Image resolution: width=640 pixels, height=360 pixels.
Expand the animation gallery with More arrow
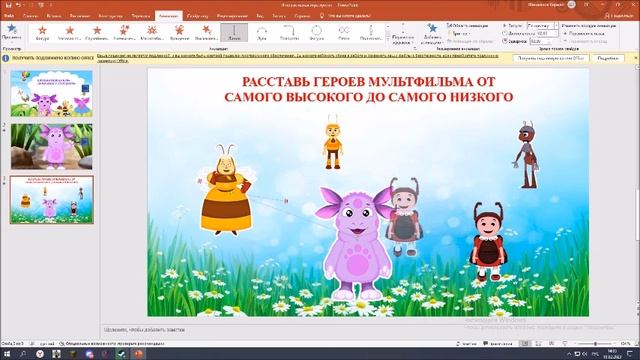click(387, 40)
